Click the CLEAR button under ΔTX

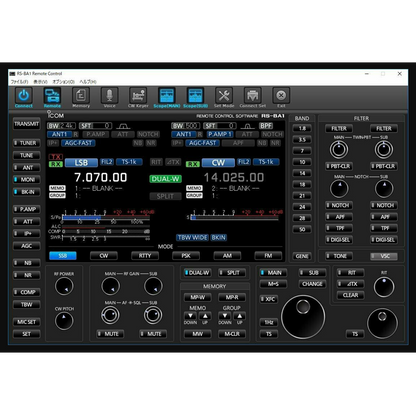350,295
